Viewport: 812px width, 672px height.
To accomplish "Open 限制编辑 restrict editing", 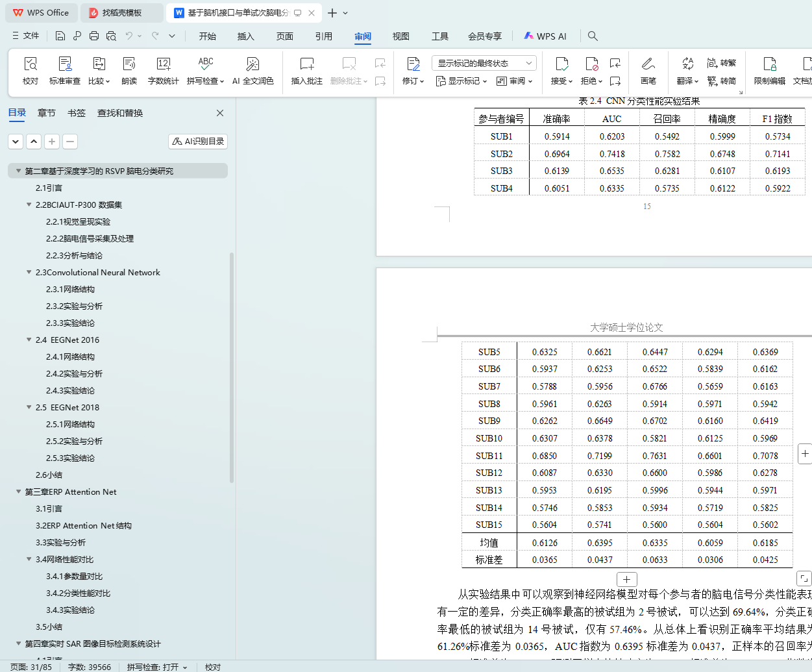I will (x=770, y=70).
